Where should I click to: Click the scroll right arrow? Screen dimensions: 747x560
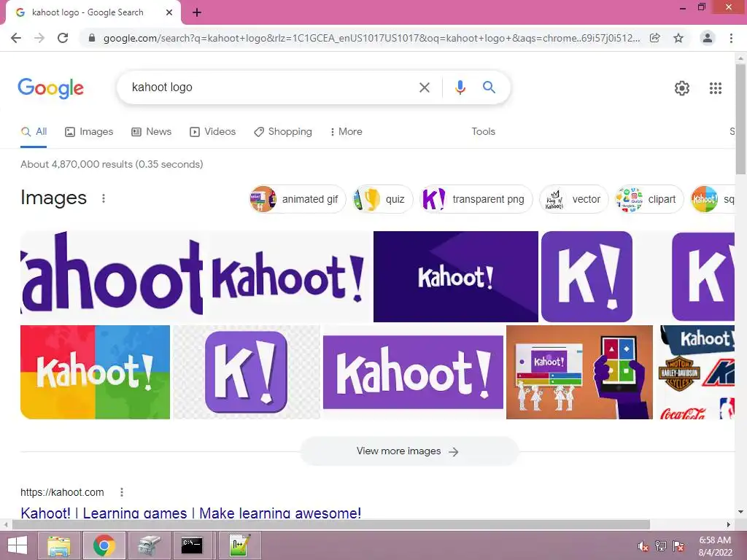pos(729,524)
